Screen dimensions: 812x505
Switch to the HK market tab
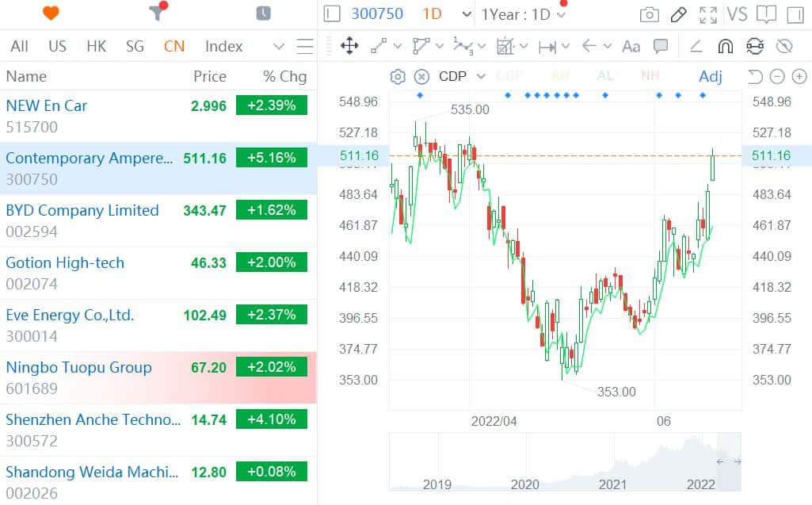click(96, 46)
